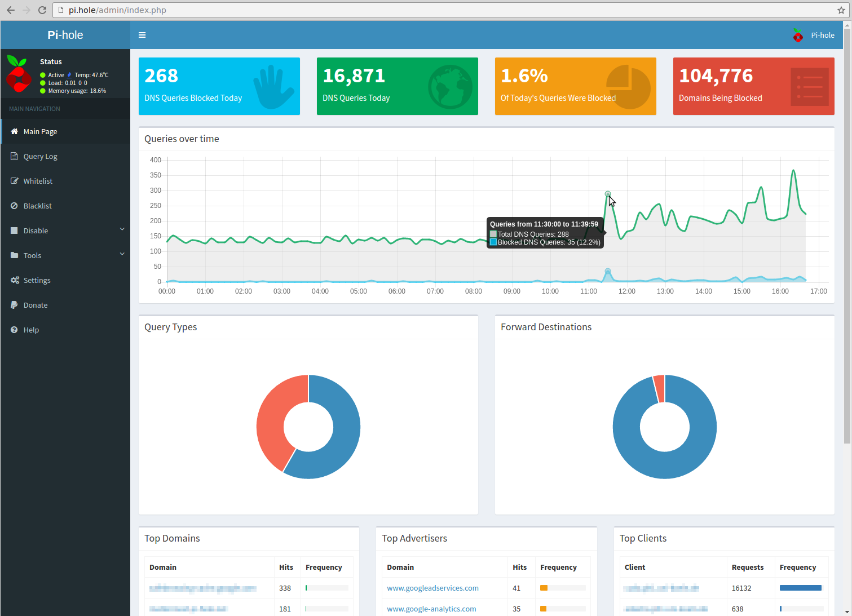
Task: Click the pie chart icon on the percentage card
Action: (x=629, y=87)
